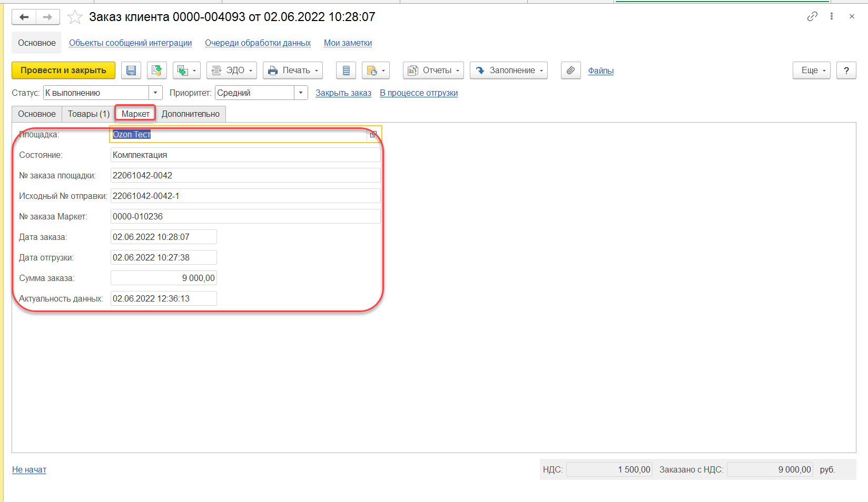The height and width of the screenshot is (502, 868).
Task: Open the Мои заметки link
Action: 348,43
